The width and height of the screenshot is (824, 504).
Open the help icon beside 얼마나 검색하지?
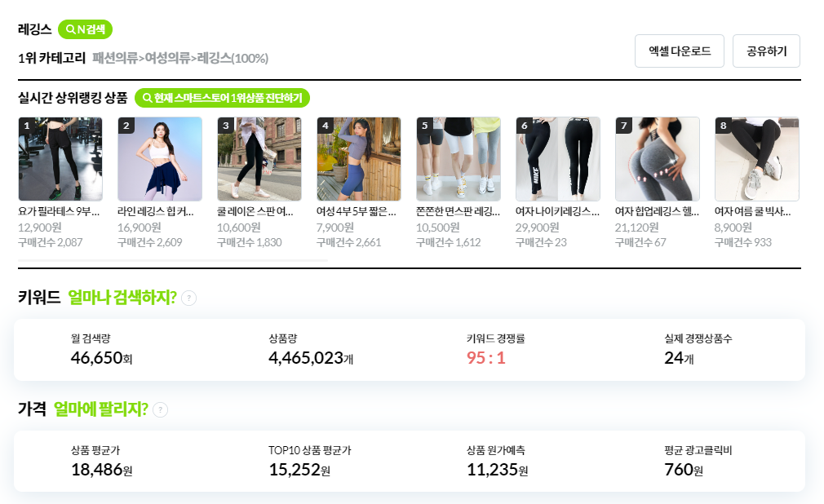tap(188, 298)
